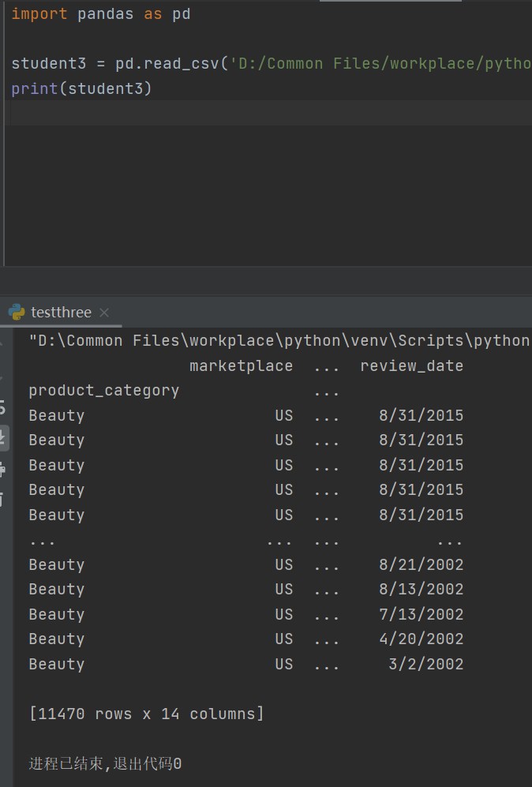
Task: Click the marketplace column header in console output
Action: tap(241, 365)
